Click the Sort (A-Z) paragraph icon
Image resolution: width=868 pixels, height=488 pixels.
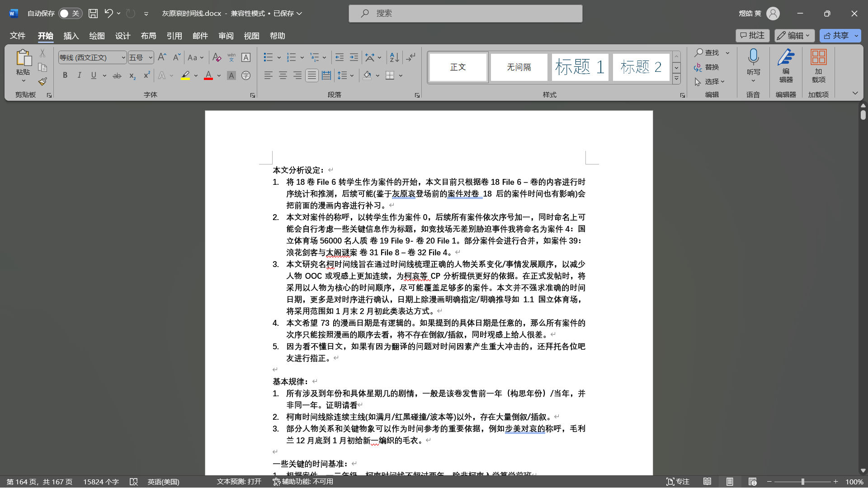click(x=394, y=57)
